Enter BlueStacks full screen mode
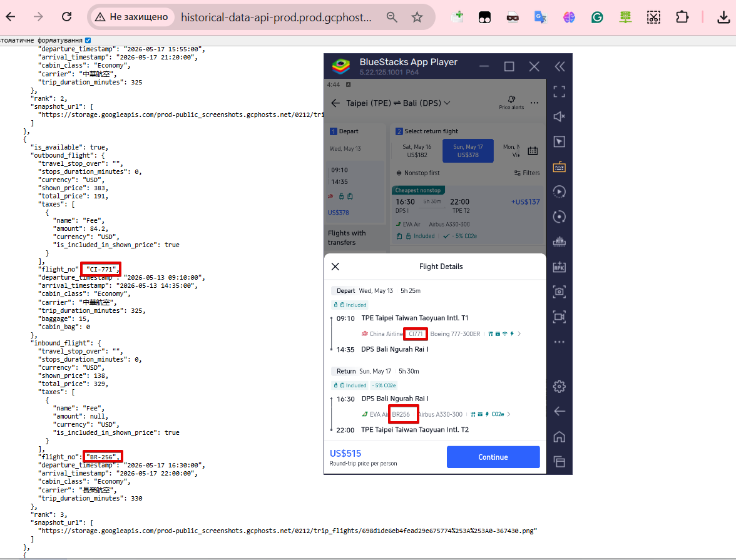 coord(559,91)
